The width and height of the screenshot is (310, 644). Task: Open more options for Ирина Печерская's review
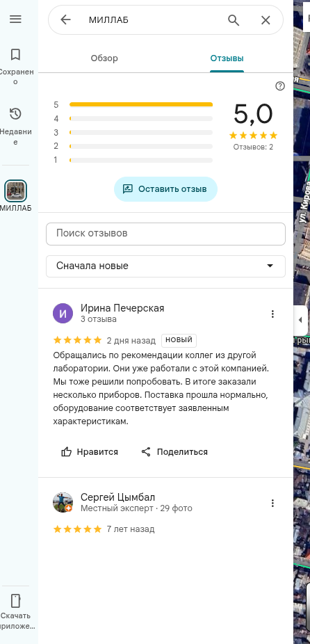click(x=272, y=314)
